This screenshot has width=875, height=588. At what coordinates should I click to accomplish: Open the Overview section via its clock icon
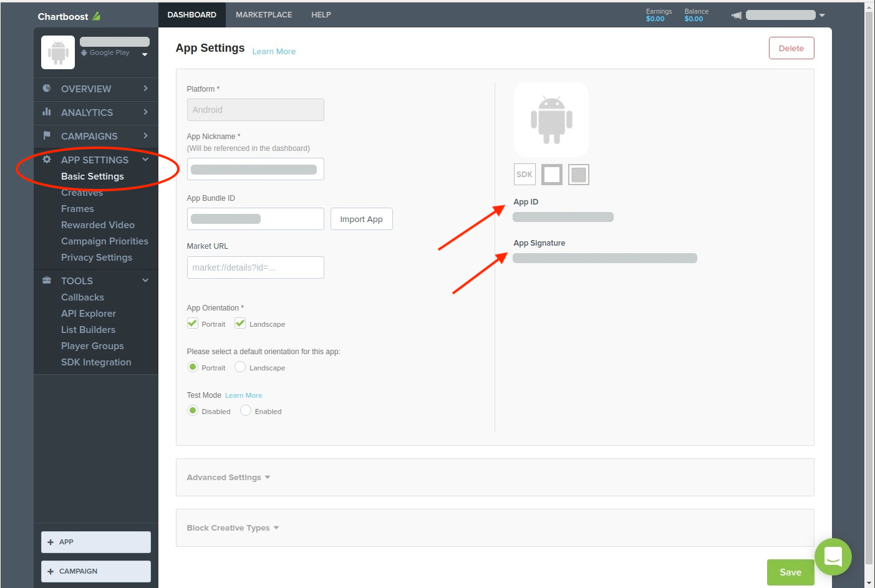[x=47, y=89]
